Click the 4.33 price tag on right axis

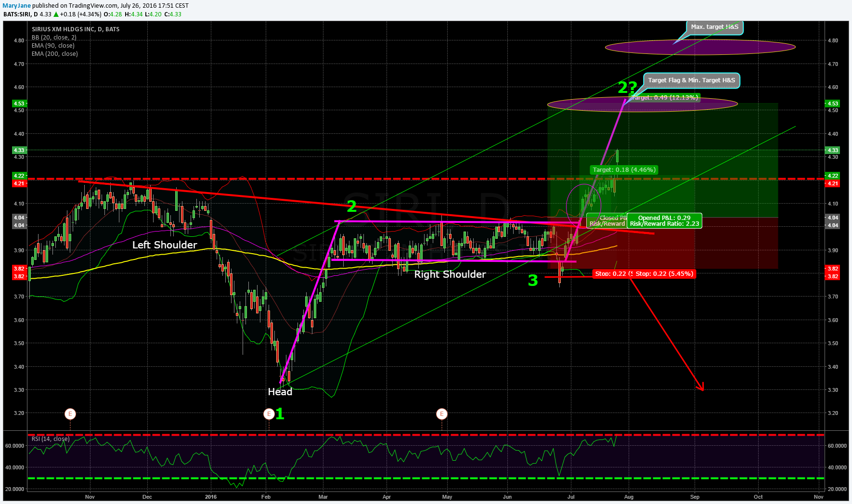[x=833, y=150]
